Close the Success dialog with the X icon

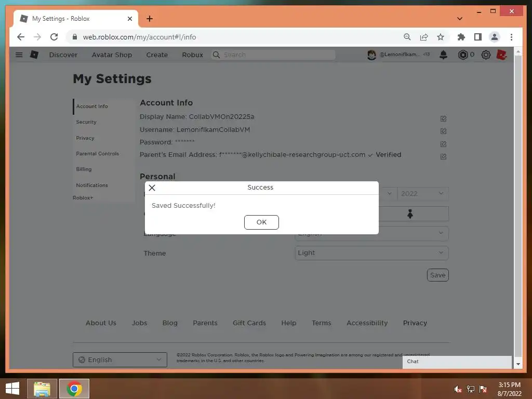coord(152,188)
